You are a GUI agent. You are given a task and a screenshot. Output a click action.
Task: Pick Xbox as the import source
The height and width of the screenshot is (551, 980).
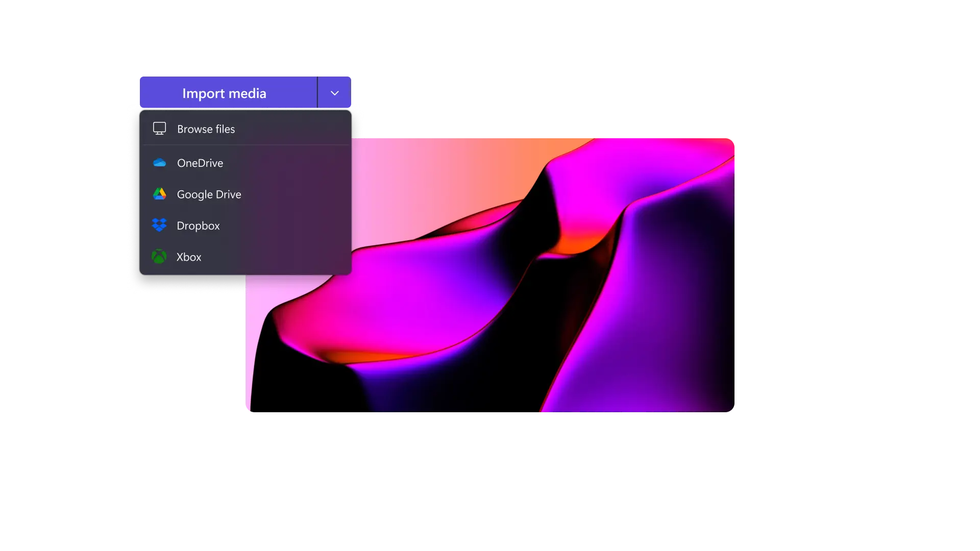(189, 257)
